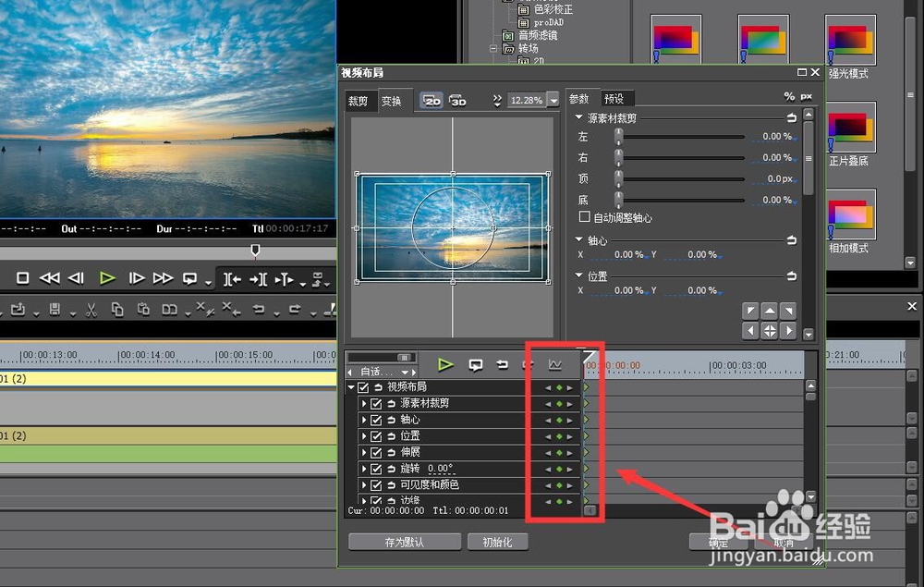Paste clip at current position
The height and width of the screenshot is (587, 924).
(x=143, y=309)
